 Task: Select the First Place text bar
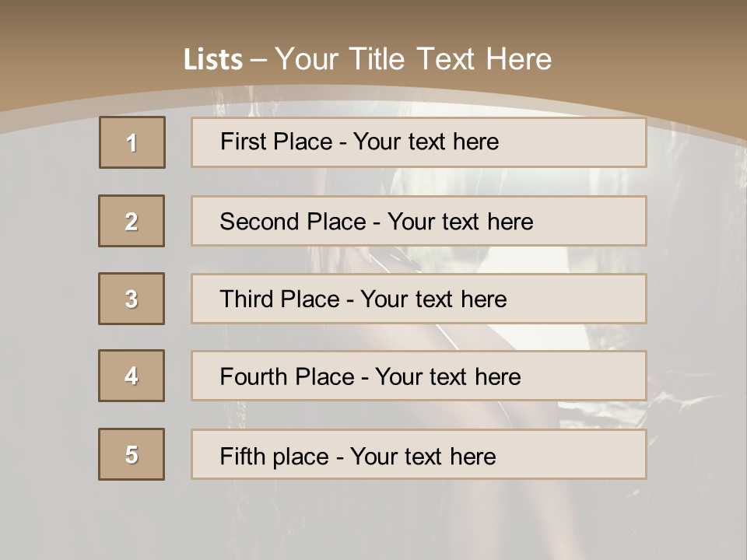(419, 142)
